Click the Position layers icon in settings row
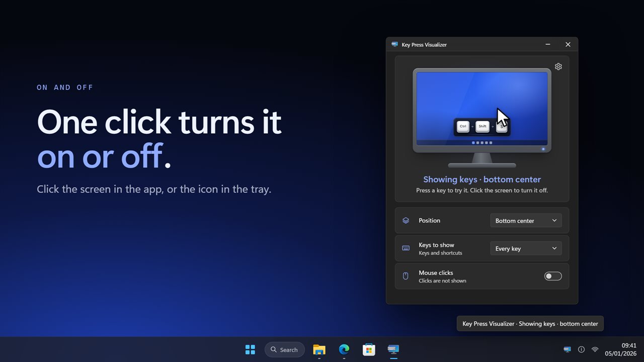644x362 pixels. [x=406, y=221]
